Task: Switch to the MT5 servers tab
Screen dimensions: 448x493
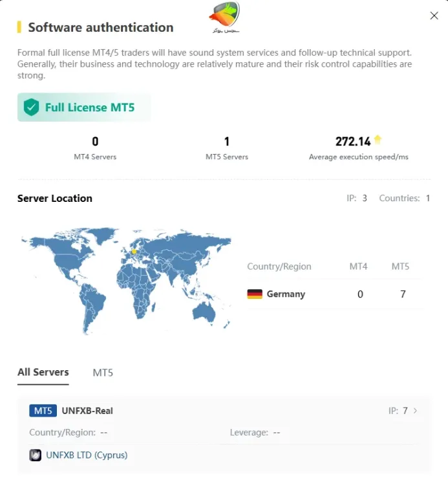Action: pyautogui.click(x=103, y=373)
